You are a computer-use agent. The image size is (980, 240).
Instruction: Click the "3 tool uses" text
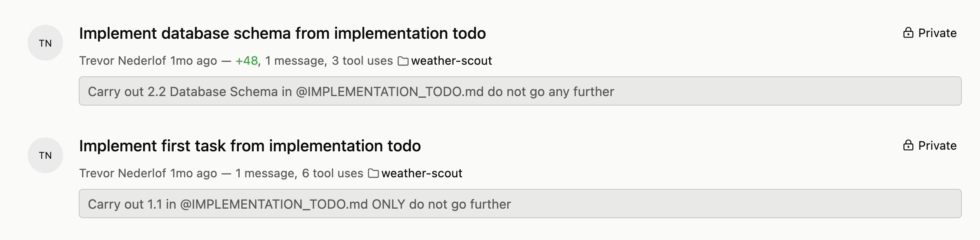tap(362, 61)
